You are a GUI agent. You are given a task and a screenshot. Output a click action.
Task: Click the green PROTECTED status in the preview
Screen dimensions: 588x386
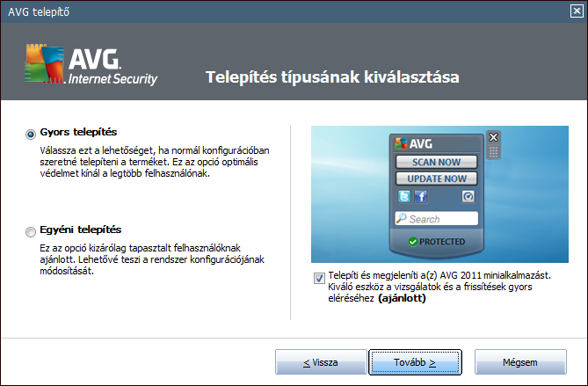click(437, 242)
